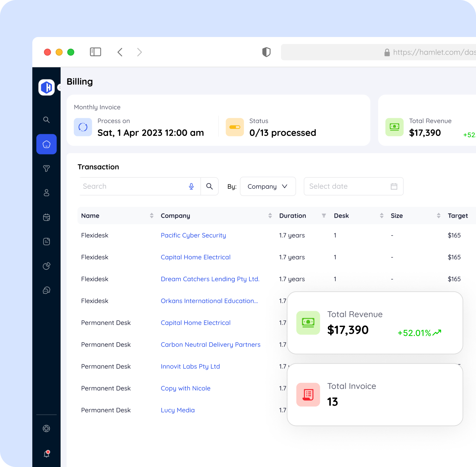Click Flexidesk name in Orkans International row

[95, 301]
